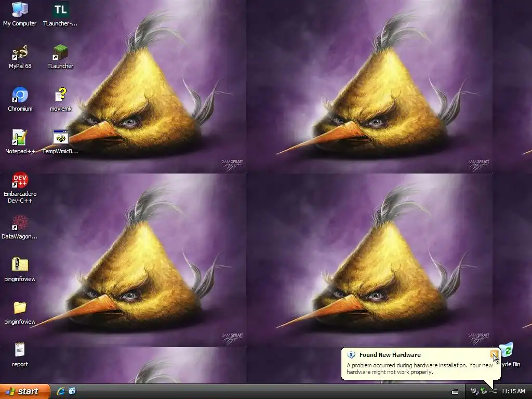Select the moviemk help file icon
This screenshot has height=399, width=532.
60,95
